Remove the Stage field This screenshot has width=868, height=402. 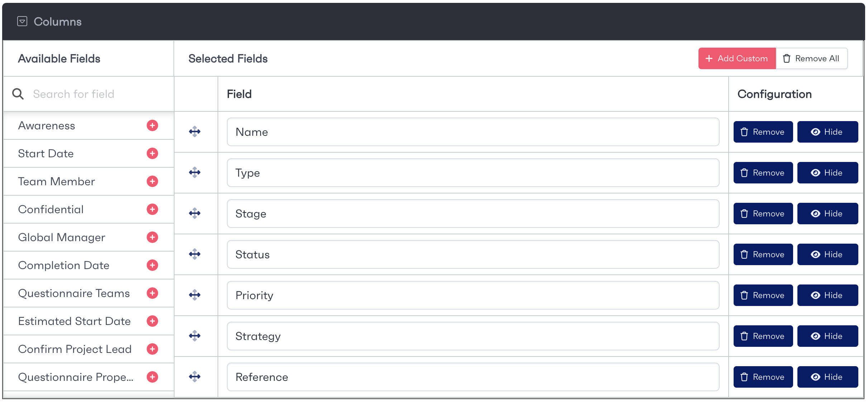(763, 214)
